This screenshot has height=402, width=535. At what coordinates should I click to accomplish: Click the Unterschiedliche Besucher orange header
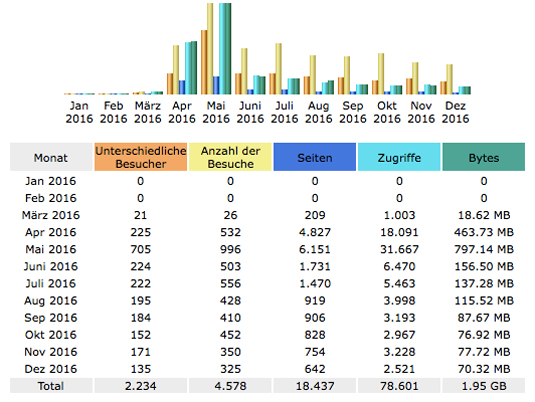(x=141, y=157)
